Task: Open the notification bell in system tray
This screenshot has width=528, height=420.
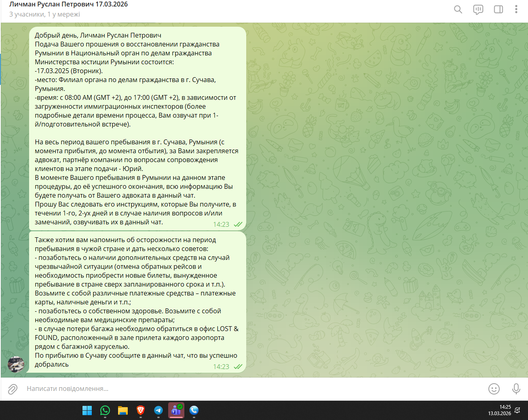Action: pyautogui.click(x=517, y=410)
